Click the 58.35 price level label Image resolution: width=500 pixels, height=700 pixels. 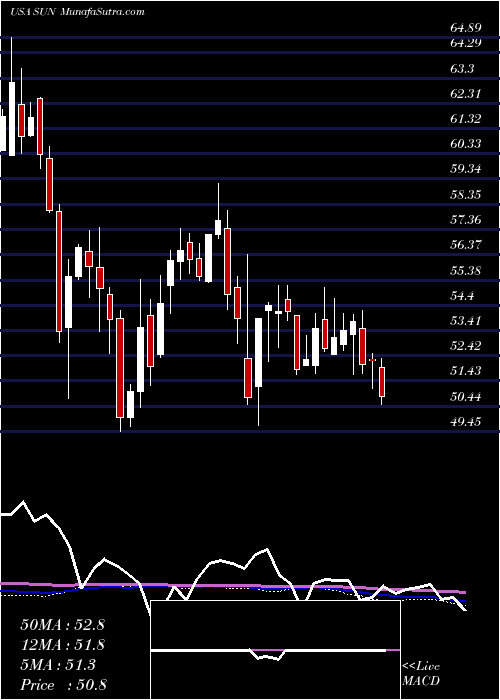pos(466,194)
